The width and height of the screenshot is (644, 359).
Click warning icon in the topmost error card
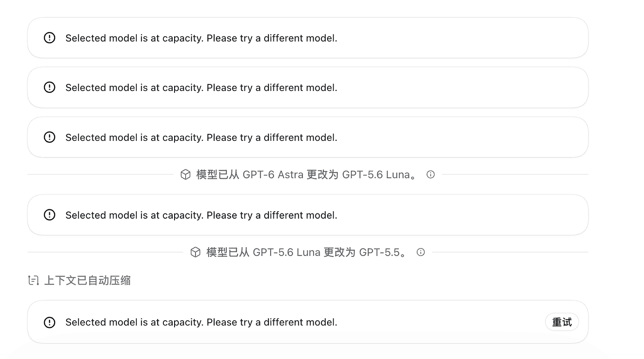pyautogui.click(x=49, y=38)
